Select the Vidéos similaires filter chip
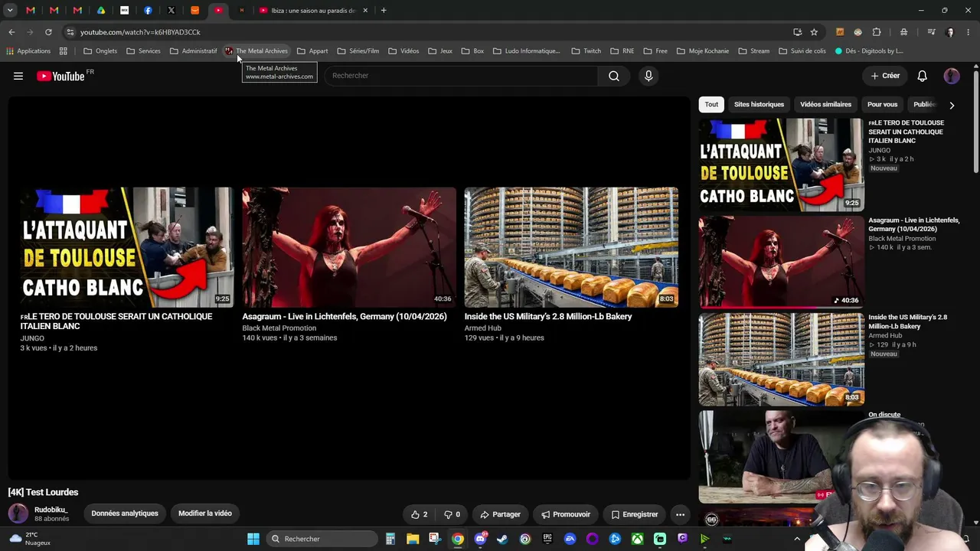This screenshot has height=551, width=980. click(825, 104)
